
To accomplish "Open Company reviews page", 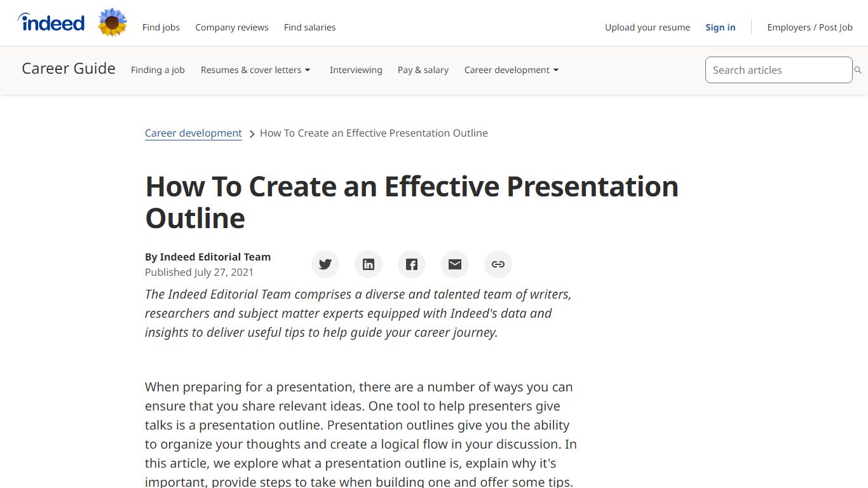I will [232, 27].
